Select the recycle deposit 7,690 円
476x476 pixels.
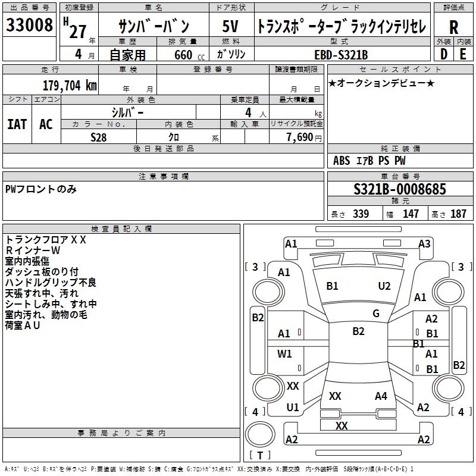304,137
